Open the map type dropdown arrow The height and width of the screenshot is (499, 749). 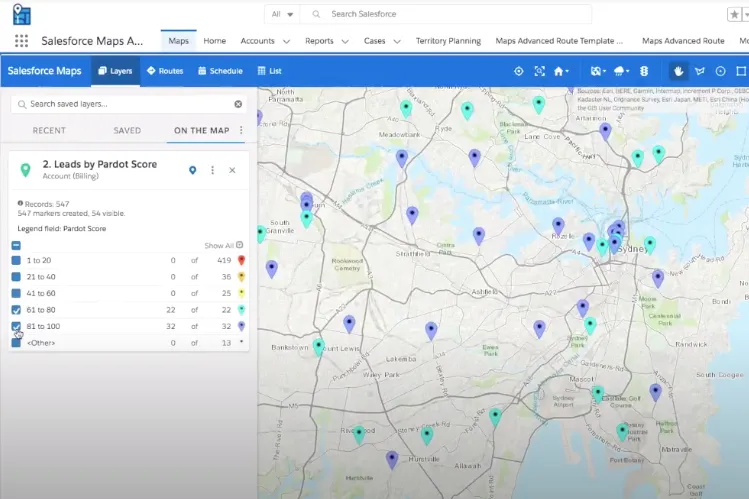coord(604,71)
